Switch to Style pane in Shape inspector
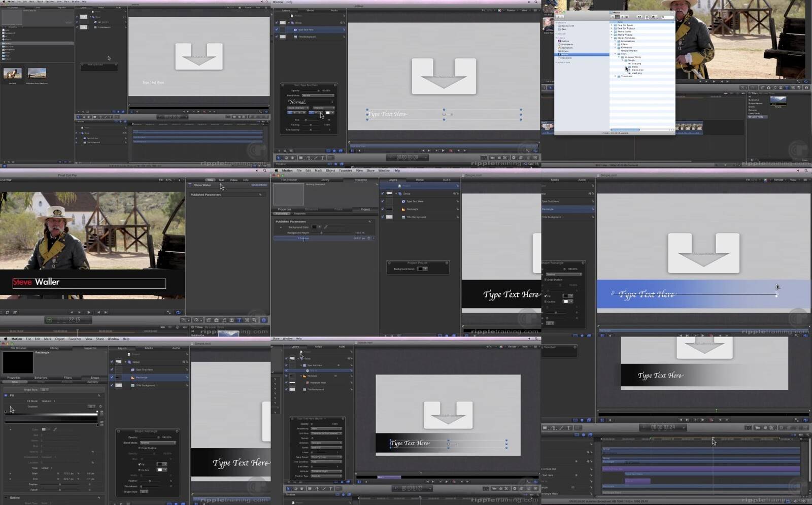812x505 pixels. pos(14,382)
